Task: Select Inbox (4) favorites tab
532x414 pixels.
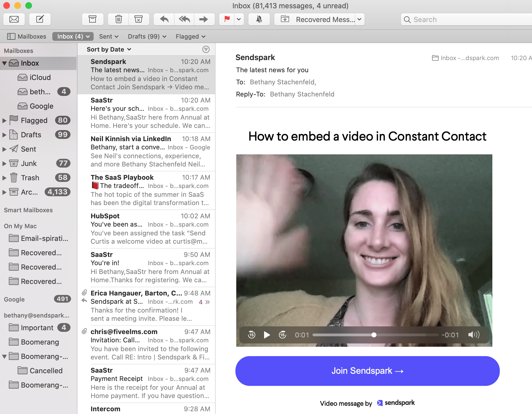Action: click(x=73, y=36)
